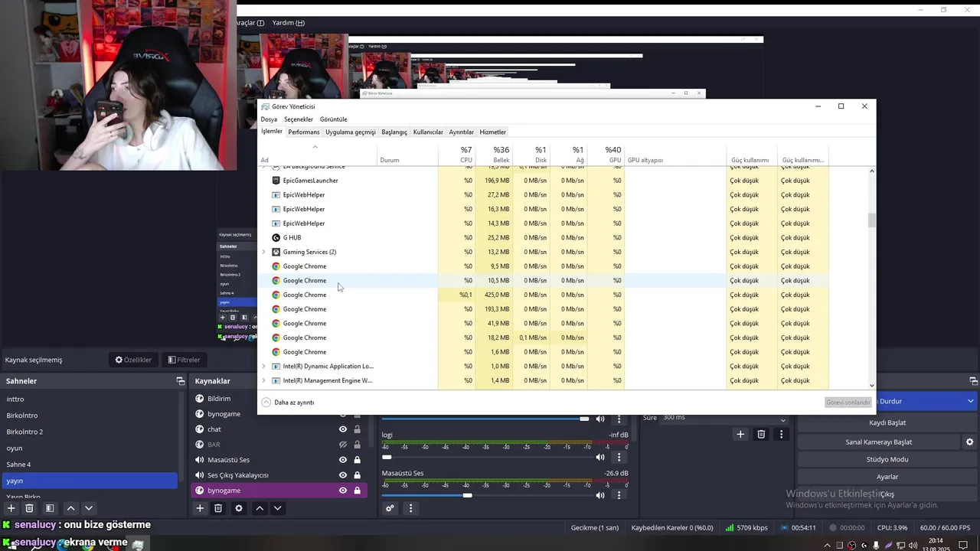Click Kaydı Başlat to start recording
The height and width of the screenshot is (551, 980).
pyautogui.click(x=887, y=422)
